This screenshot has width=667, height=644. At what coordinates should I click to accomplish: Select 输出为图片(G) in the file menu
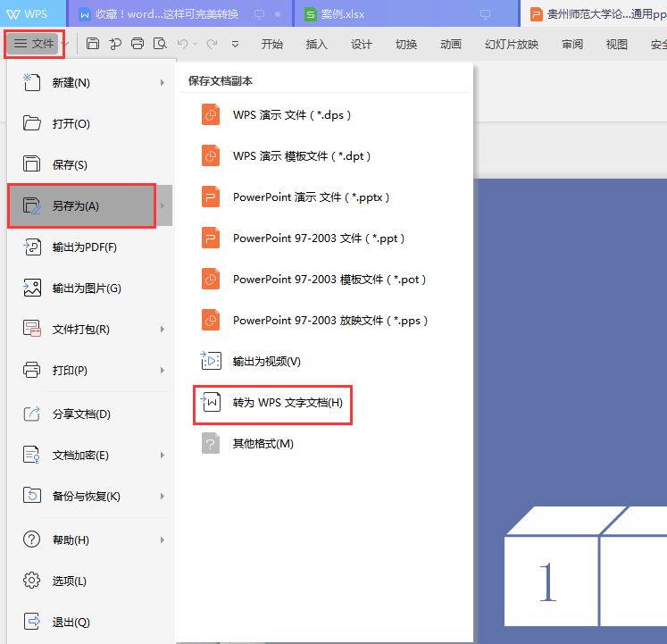(x=90, y=289)
